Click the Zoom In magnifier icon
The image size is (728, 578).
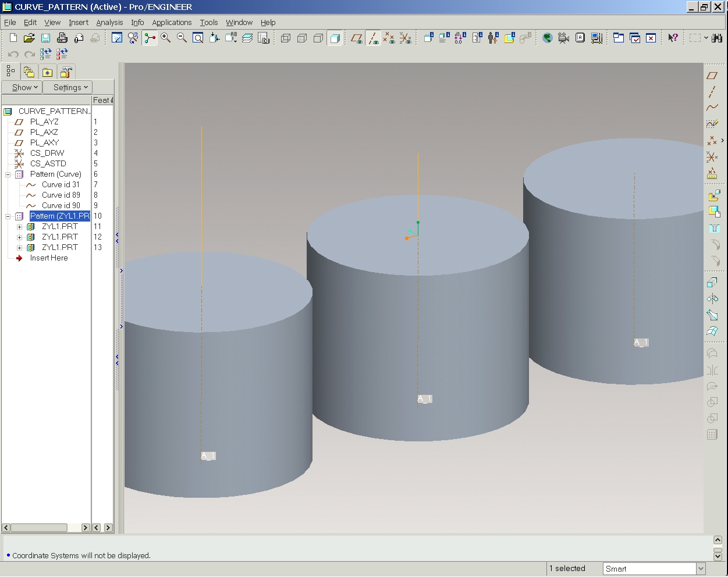(166, 38)
